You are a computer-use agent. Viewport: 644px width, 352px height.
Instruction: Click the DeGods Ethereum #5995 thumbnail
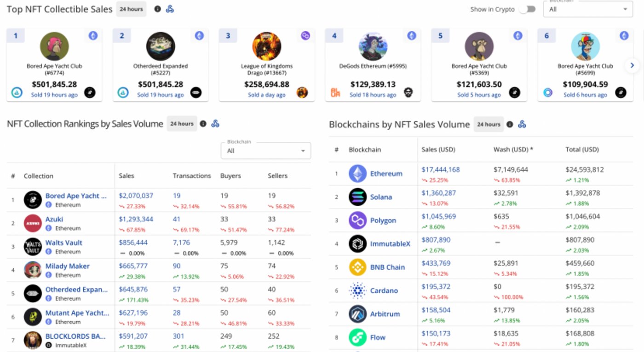click(x=373, y=46)
